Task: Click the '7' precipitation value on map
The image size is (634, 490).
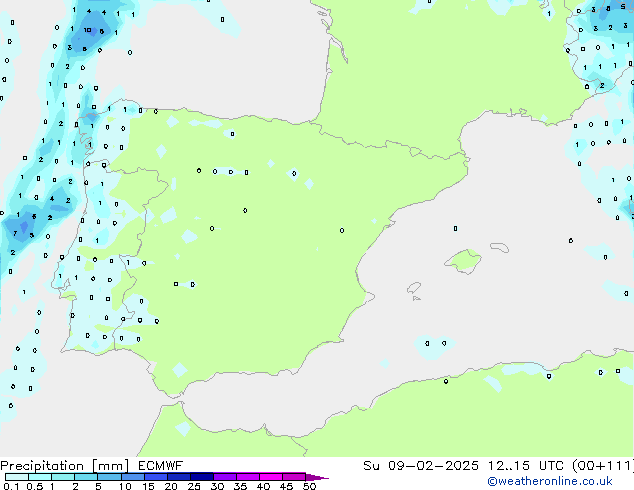Action: [15, 233]
